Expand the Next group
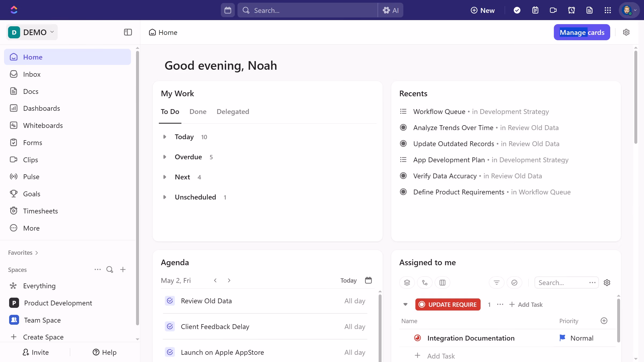Image resolution: width=644 pixels, height=362 pixels. (x=164, y=177)
